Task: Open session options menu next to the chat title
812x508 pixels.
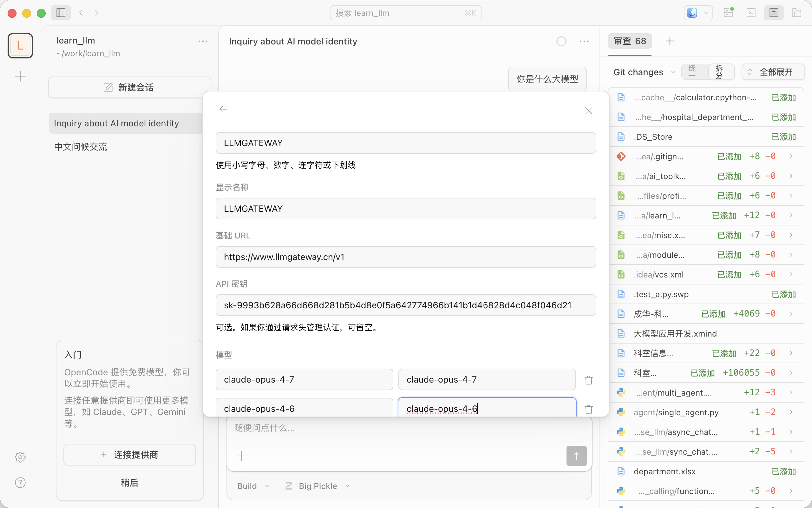Action: click(x=584, y=41)
